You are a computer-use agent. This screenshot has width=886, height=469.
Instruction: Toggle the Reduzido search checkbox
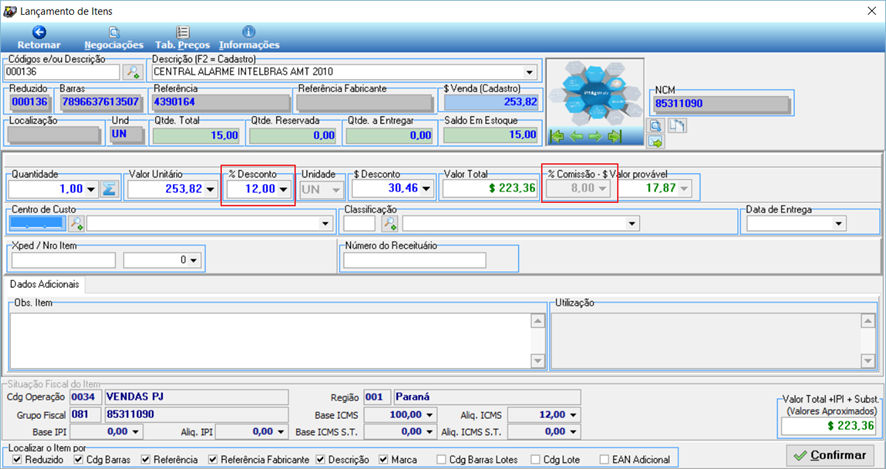16,460
